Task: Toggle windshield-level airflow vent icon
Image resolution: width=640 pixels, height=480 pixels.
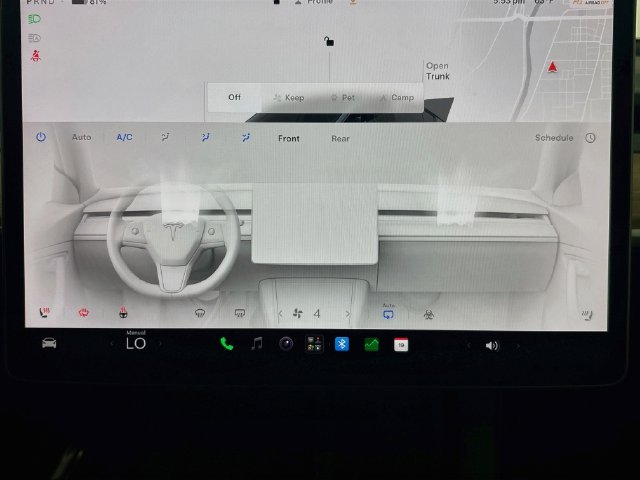Action: [x=165, y=137]
